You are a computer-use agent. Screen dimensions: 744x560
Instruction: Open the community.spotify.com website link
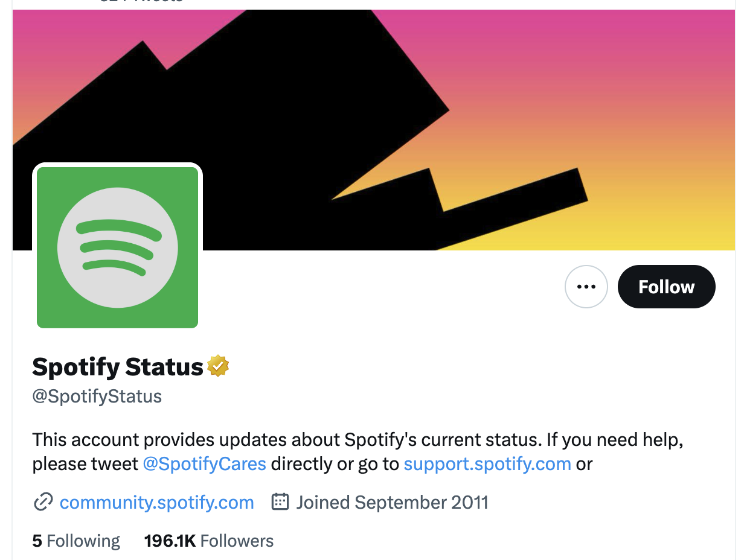156,502
